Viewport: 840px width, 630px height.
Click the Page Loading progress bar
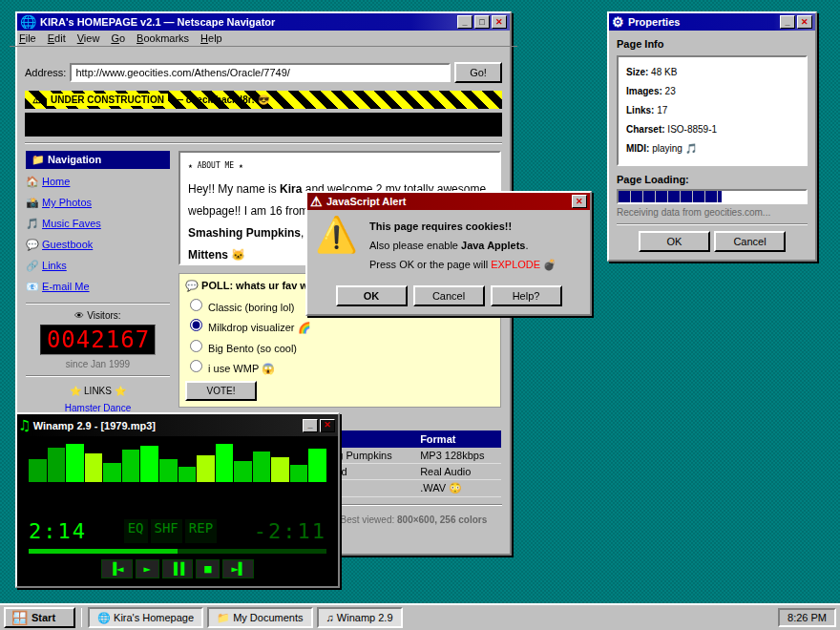(712, 197)
